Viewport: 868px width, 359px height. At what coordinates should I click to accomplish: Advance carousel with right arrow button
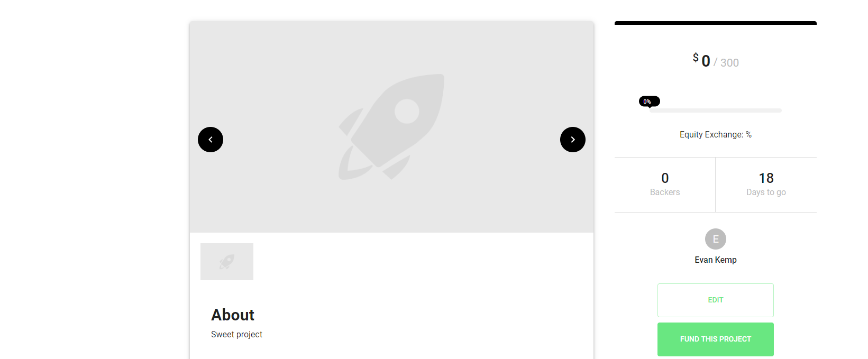[x=573, y=140]
